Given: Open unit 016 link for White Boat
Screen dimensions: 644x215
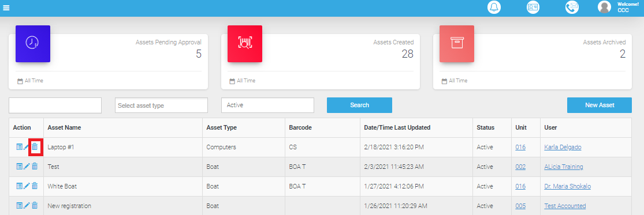Looking at the screenshot, I should click(520, 186).
